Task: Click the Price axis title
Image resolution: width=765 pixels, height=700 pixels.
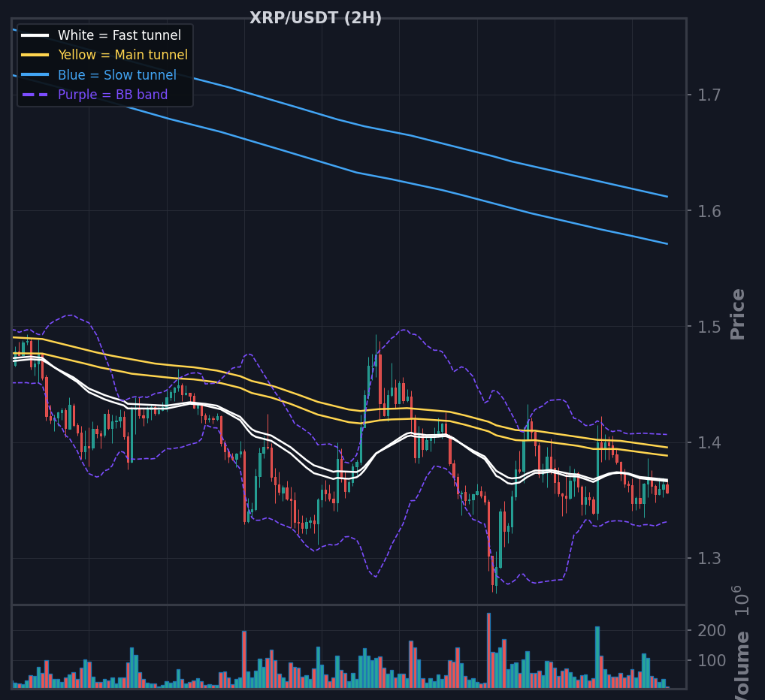Action: coord(738,314)
